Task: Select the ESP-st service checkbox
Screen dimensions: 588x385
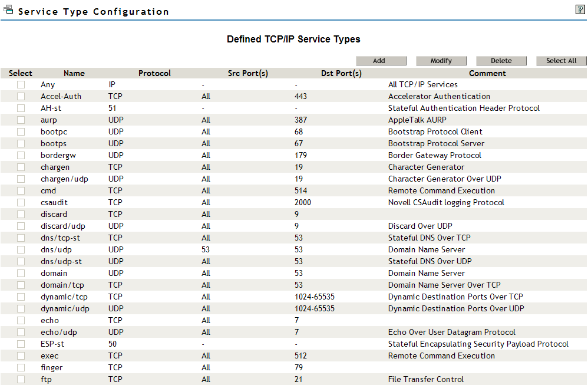Action: click(21, 344)
